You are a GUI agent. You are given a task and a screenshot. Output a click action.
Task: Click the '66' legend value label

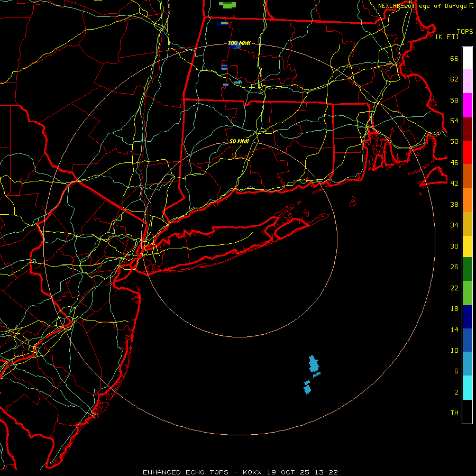pyautogui.click(x=454, y=59)
